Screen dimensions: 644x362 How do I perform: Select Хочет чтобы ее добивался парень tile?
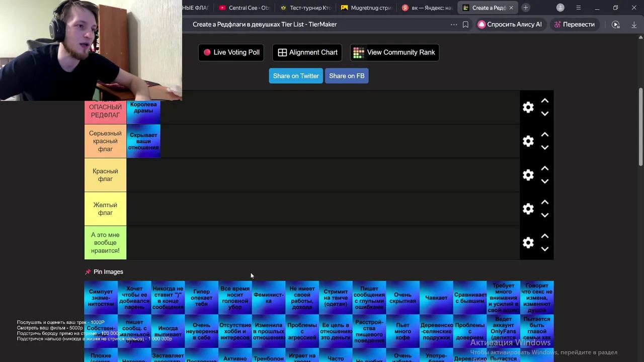pos(134,298)
